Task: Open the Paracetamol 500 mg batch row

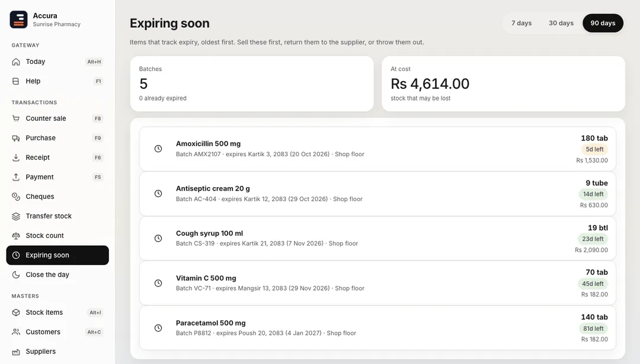Action: (x=377, y=328)
